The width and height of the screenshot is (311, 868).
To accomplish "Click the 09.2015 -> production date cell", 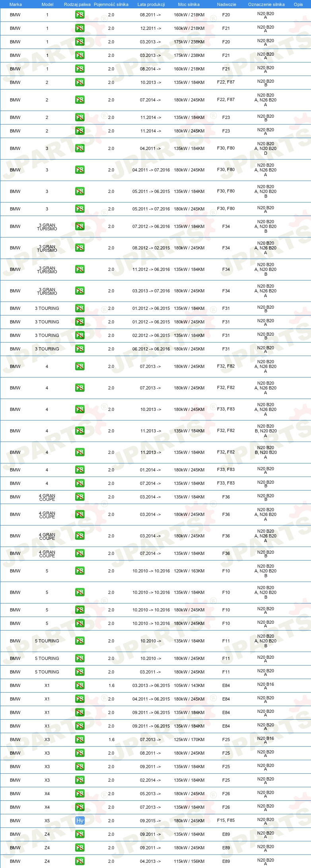I will click(x=150, y=821).
